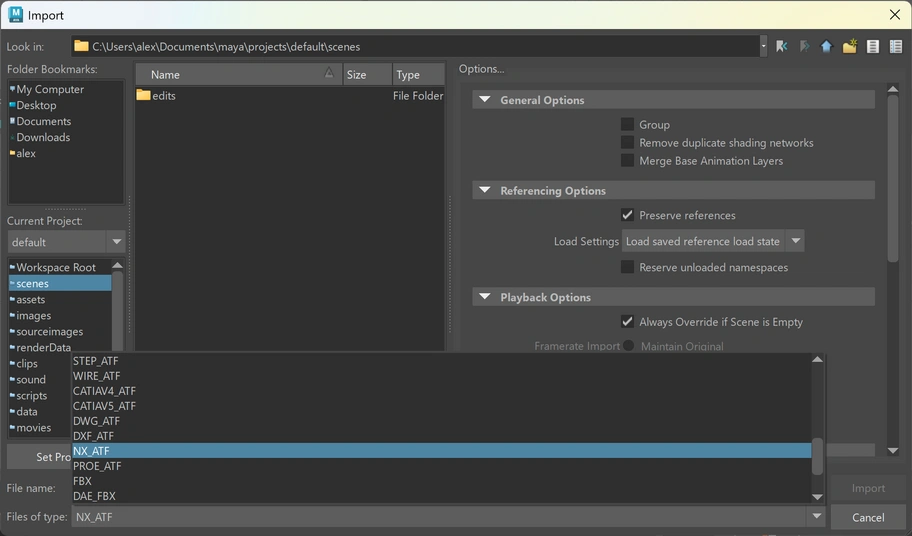This screenshot has width=912, height=536.
Task: Choose PROE_ATF file type
Action: pos(441,466)
